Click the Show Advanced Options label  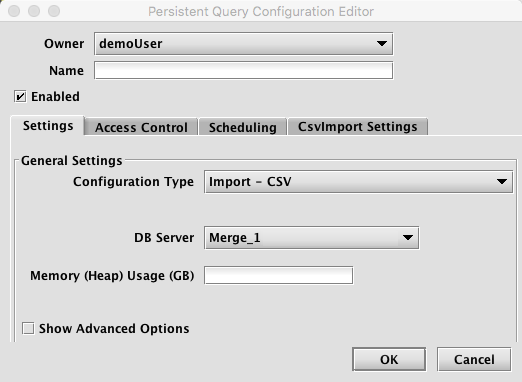click(114, 329)
